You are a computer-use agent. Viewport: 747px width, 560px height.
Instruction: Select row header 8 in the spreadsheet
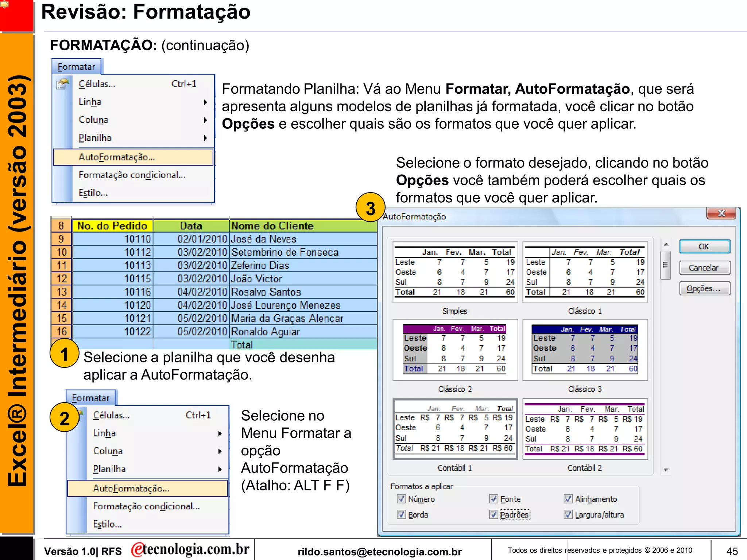click(61, 226)
